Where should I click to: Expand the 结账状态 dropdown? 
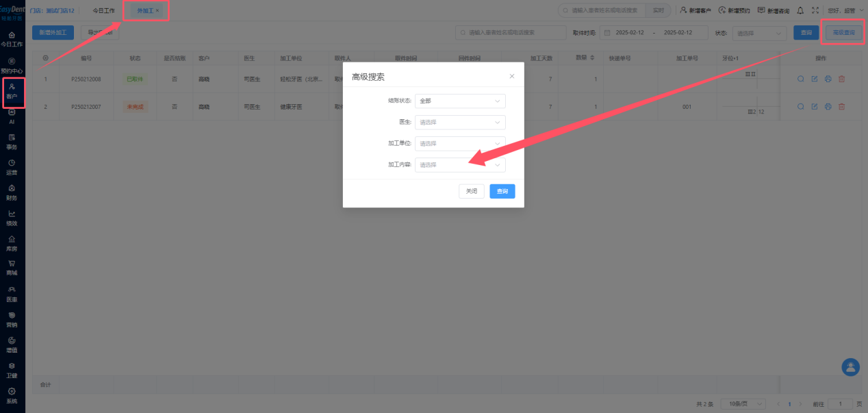[460, 101]
